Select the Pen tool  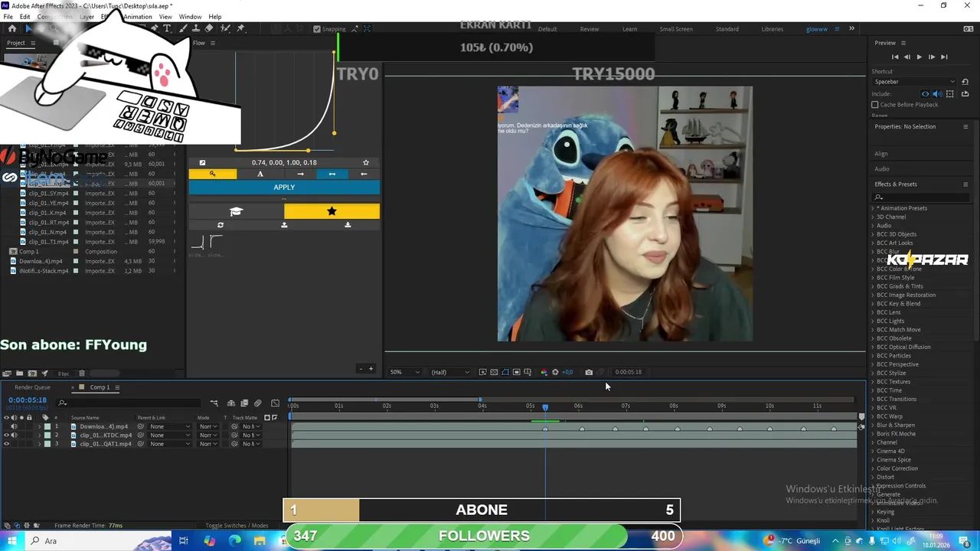155,28
